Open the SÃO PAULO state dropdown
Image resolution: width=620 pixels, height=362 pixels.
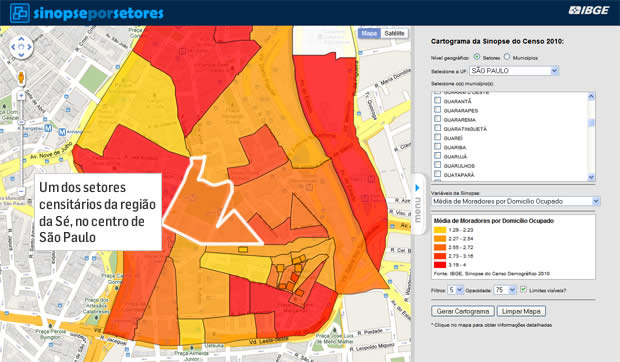point(514,71)
